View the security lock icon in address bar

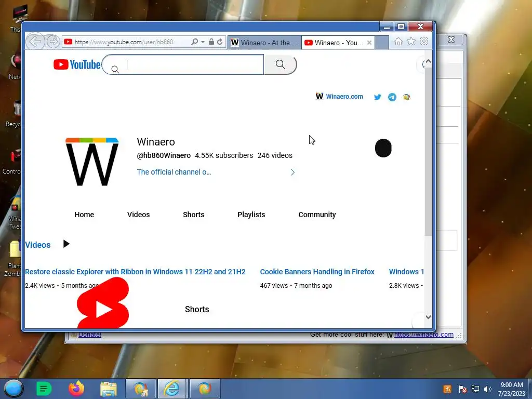pos(211,42)
